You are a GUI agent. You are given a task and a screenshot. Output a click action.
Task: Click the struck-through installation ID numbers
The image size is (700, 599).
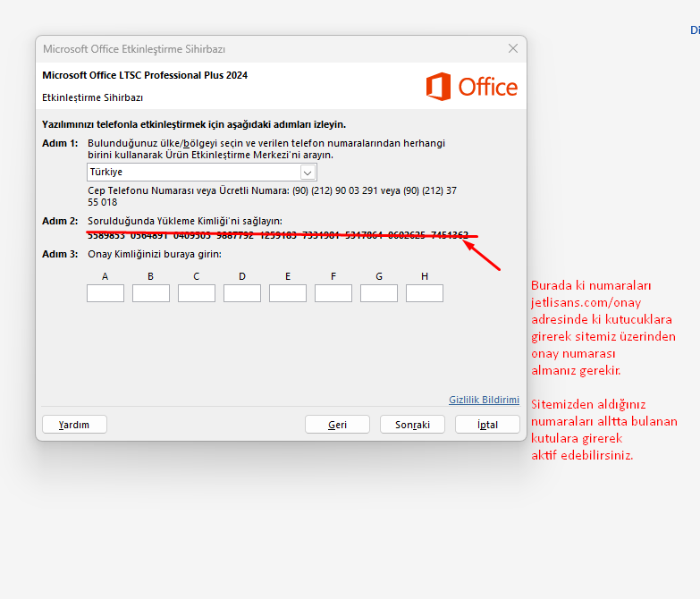pos(277,236)
